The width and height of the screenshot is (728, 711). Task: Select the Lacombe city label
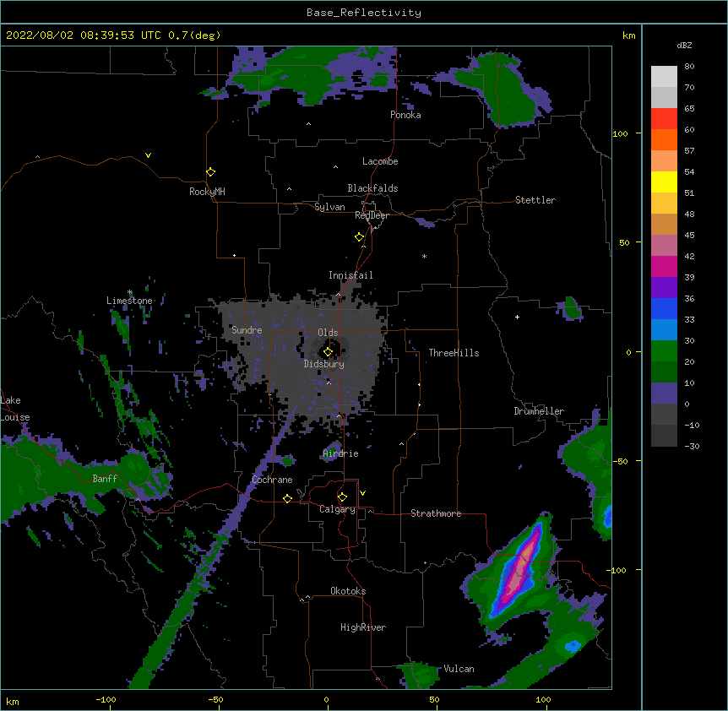pos(380,161)
